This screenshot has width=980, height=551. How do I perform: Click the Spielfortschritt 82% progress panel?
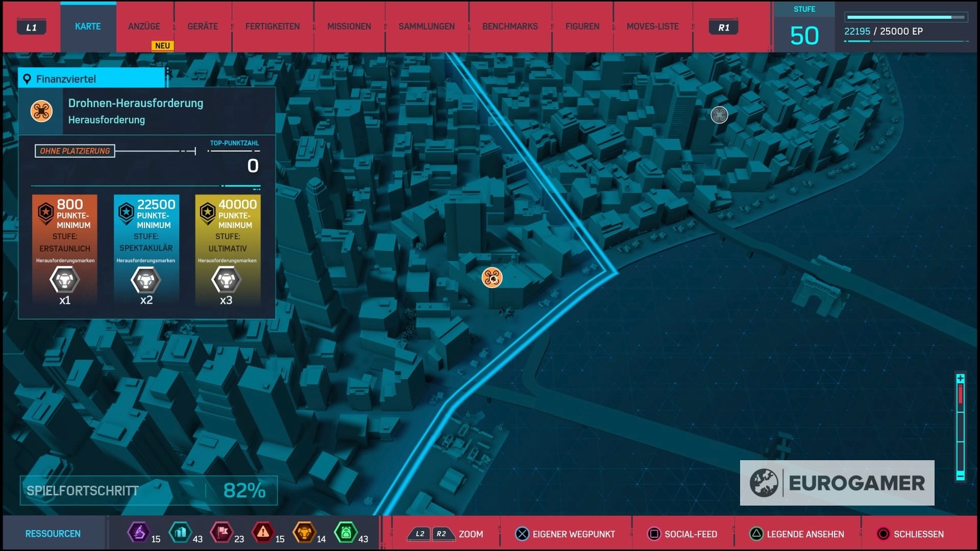[x=149, y=490]
